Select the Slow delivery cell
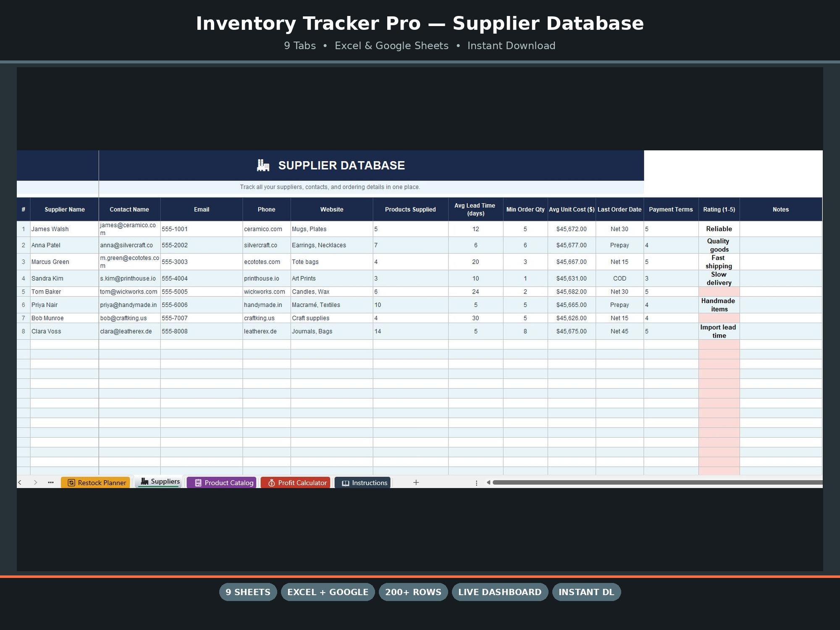Image resolution: width=840 pixels, height=630 pixels. click(719, 278)
